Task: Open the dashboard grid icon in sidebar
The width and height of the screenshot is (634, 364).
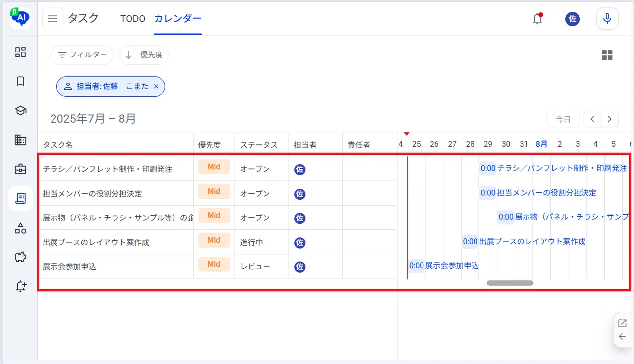Action: click(20, 52)
